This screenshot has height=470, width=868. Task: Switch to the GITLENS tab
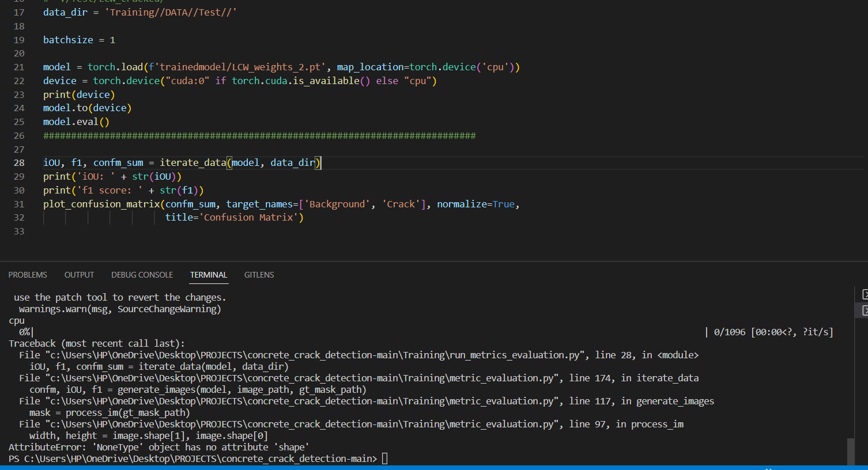click(259, 275)
